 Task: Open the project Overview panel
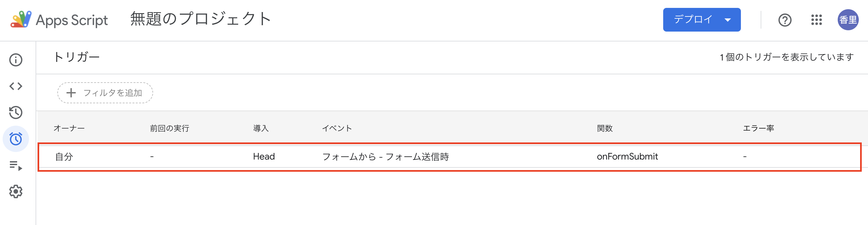coord(16,60)
